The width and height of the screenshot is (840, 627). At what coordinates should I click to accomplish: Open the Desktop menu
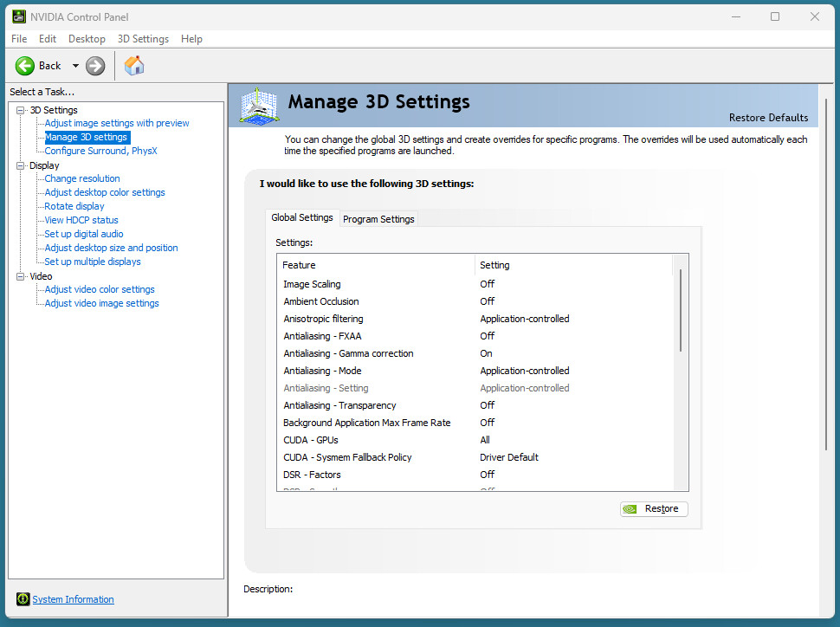(87, 39)
